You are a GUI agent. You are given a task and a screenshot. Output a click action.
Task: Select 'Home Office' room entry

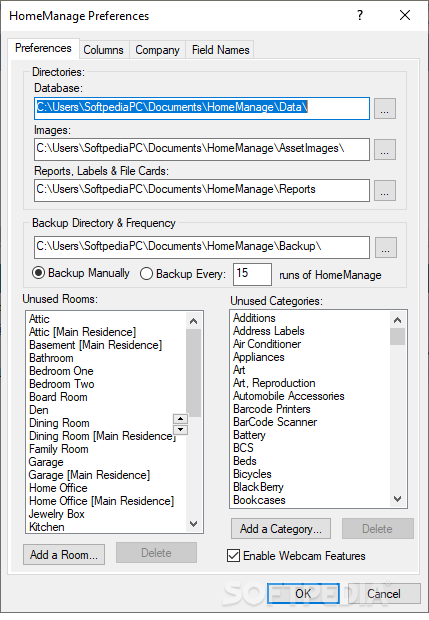coord(58,488)
